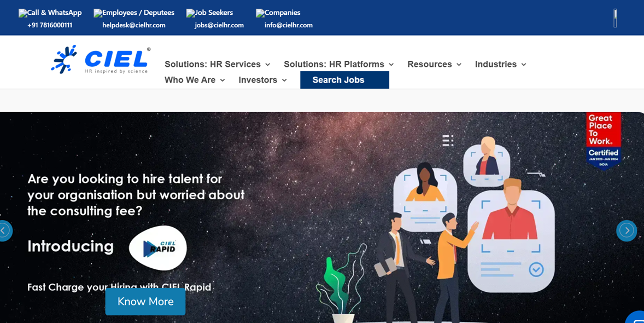644x323 pixels.
Task: Click the 'Are you looking to hire talent' headline
Action: point(136,195)
